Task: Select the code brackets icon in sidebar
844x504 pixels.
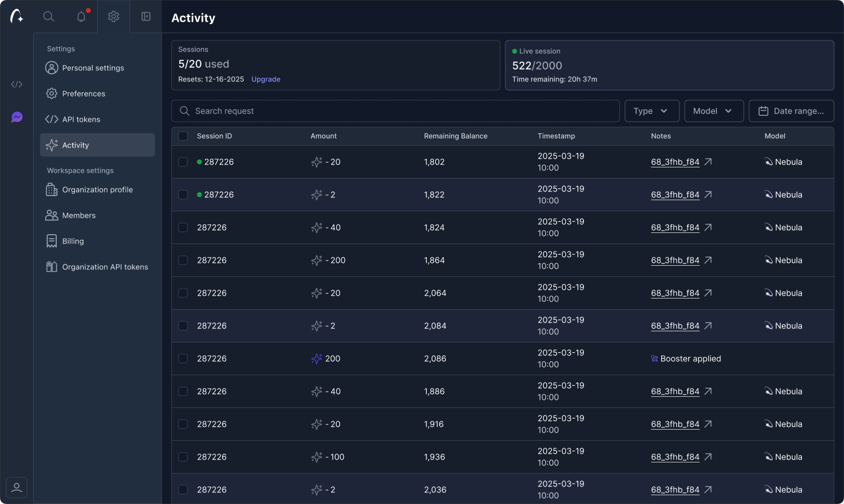Action: click(x=16, y=84)
